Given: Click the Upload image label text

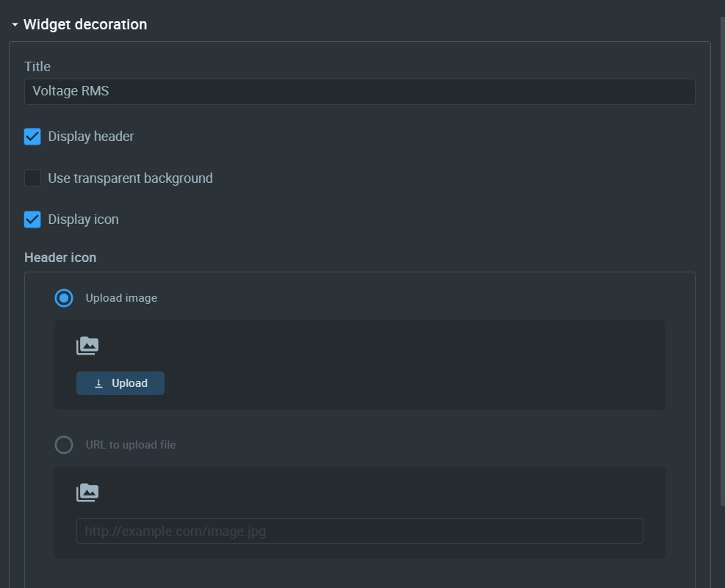Looking at the screenshot, I should pos(121,298).
